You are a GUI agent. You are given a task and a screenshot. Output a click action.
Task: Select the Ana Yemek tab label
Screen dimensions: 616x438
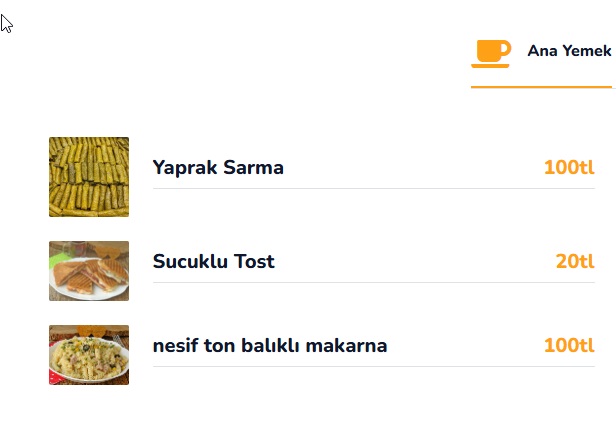coord(568,51)
